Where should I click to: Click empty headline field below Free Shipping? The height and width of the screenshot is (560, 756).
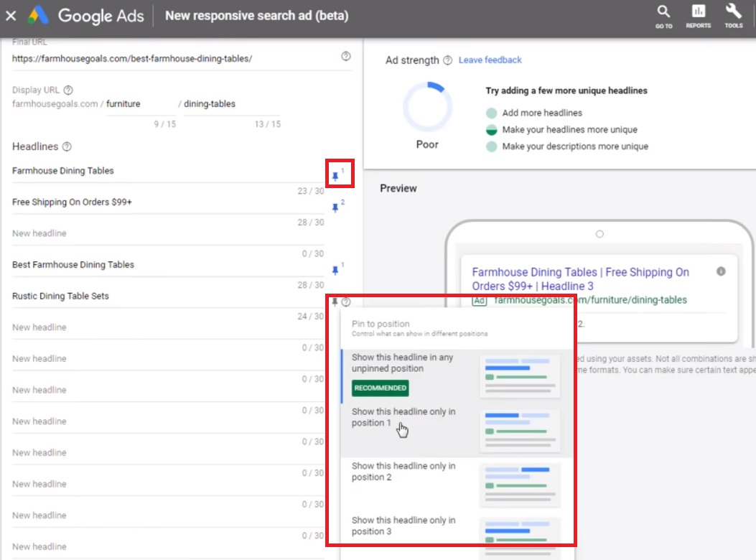point(168,233)
